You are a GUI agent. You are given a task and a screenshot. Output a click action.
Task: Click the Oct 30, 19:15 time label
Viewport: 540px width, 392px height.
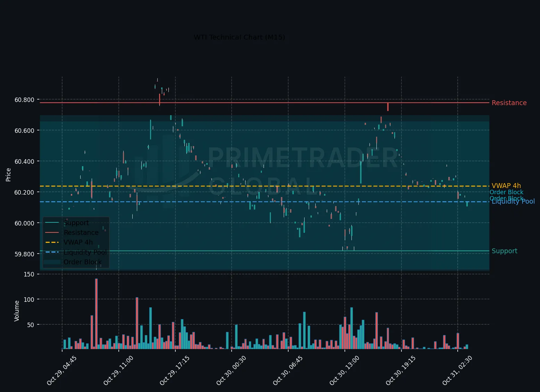(400, 370)
